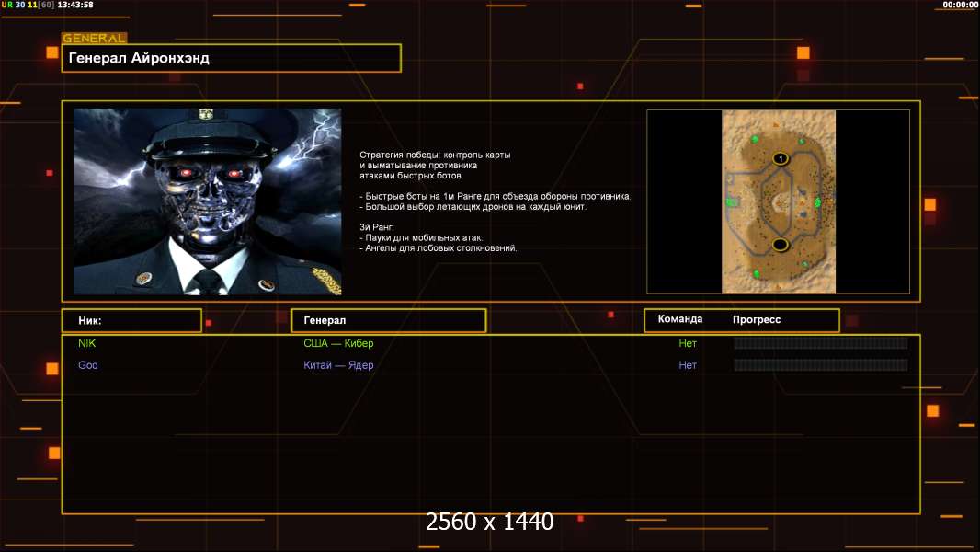This screenshot has width=980, height=552.
Task: Click the '3й Ранг:' heading text
Action: click(377, 227)
